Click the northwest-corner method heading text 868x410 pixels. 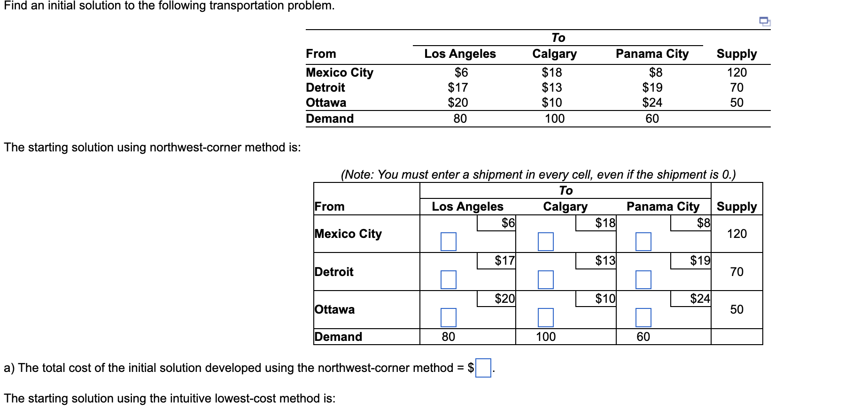click(151, 147)
